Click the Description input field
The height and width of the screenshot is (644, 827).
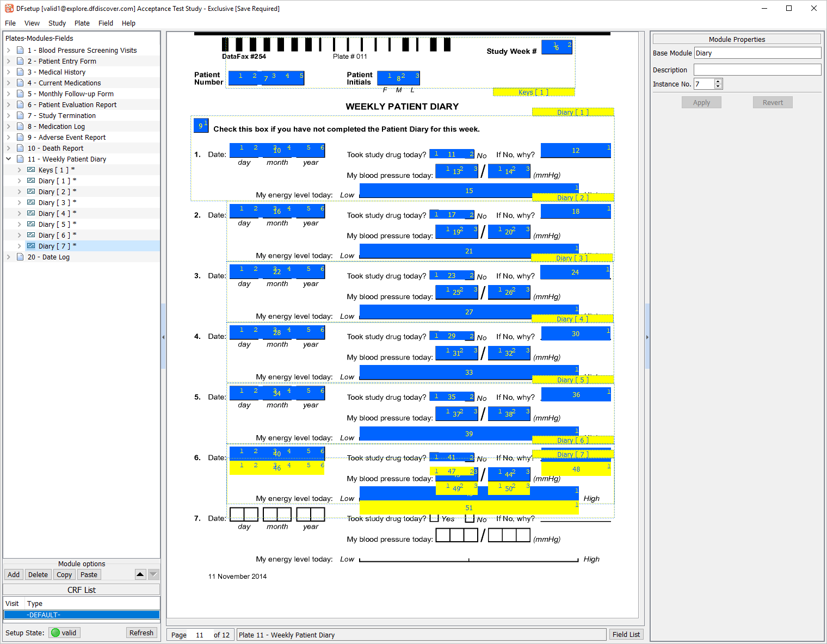(x=757, y=70)
